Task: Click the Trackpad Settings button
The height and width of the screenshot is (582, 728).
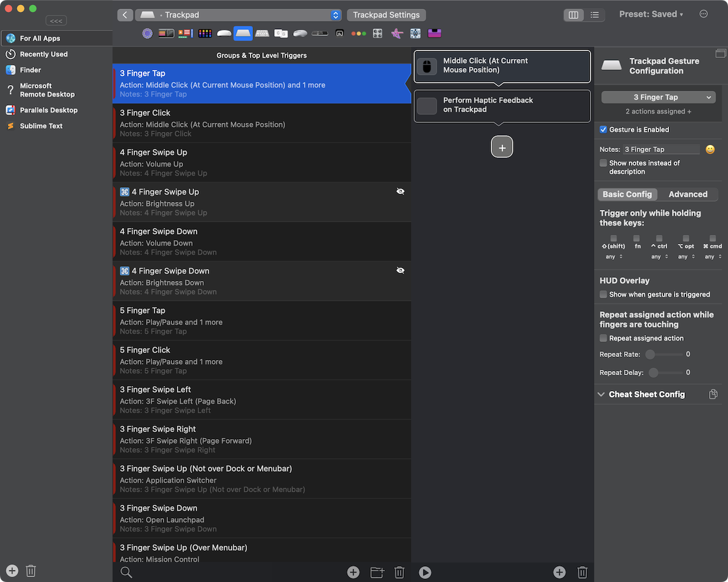Action: tap(386, 15)
